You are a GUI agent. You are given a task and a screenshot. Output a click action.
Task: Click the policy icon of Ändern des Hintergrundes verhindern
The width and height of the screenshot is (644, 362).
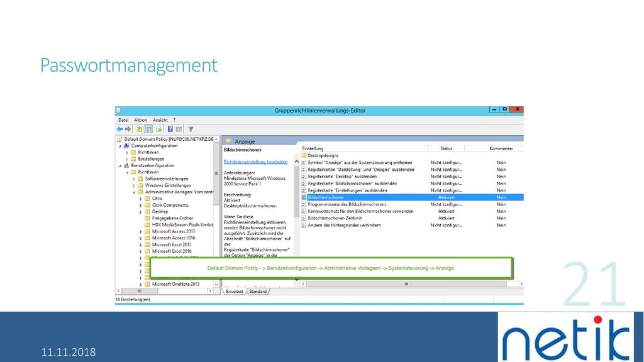304,226
